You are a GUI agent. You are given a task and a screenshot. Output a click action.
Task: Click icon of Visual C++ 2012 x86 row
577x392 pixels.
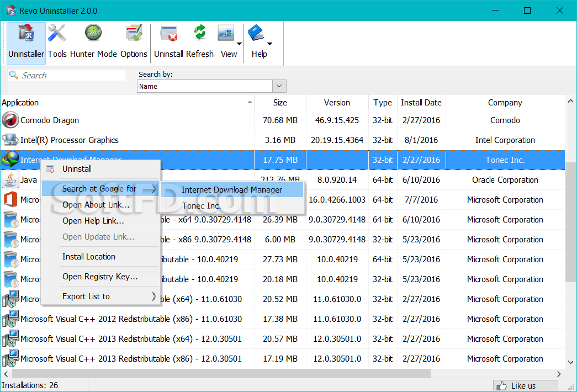[x=10, y=319]
